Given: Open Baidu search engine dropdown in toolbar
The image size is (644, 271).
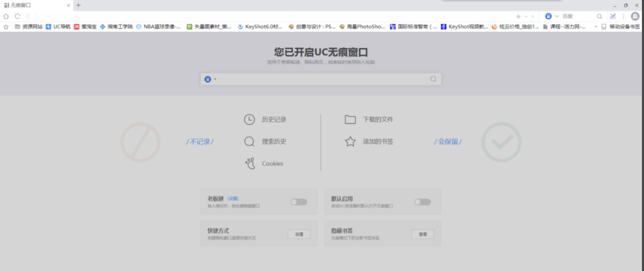Looking at the screenshot, I should 557,16.
